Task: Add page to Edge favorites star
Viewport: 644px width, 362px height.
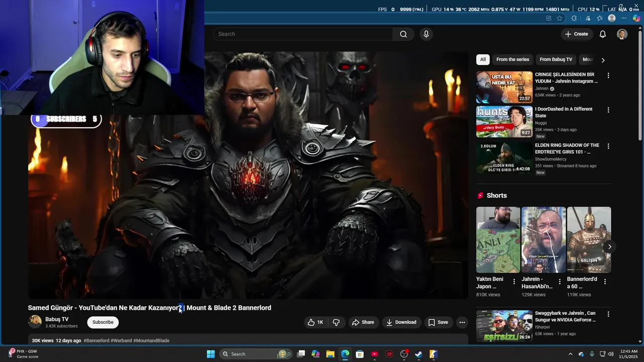Action: (x=559, y=18)
